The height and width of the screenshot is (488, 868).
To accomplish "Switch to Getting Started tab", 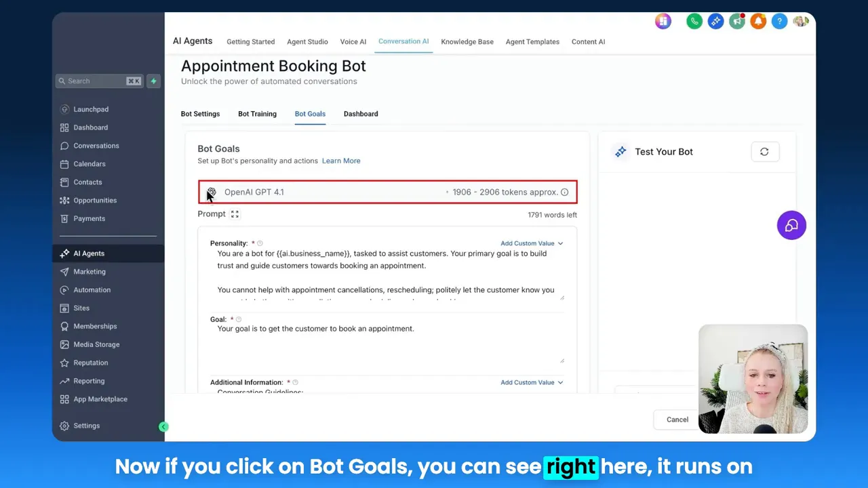I will [251, 42].
